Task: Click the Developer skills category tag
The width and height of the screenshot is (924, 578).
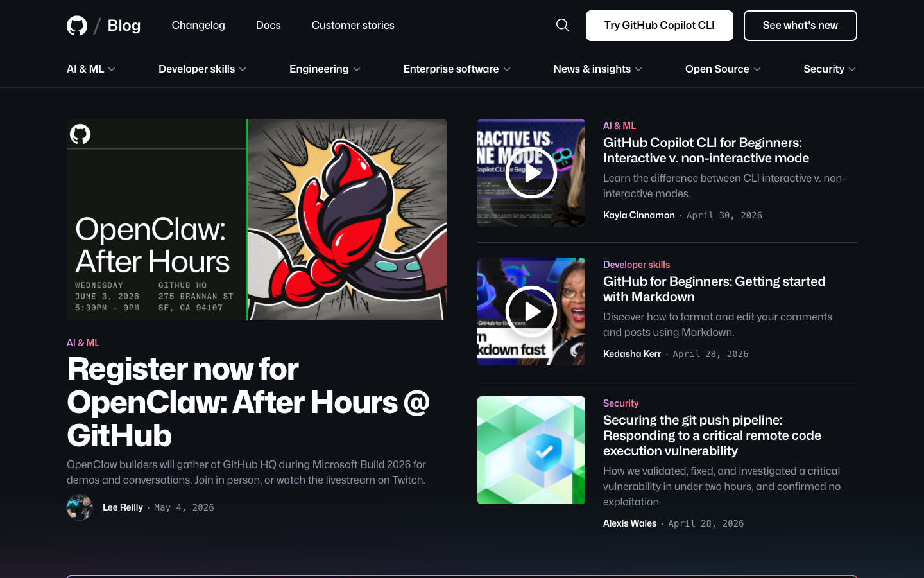Action: 637,265
